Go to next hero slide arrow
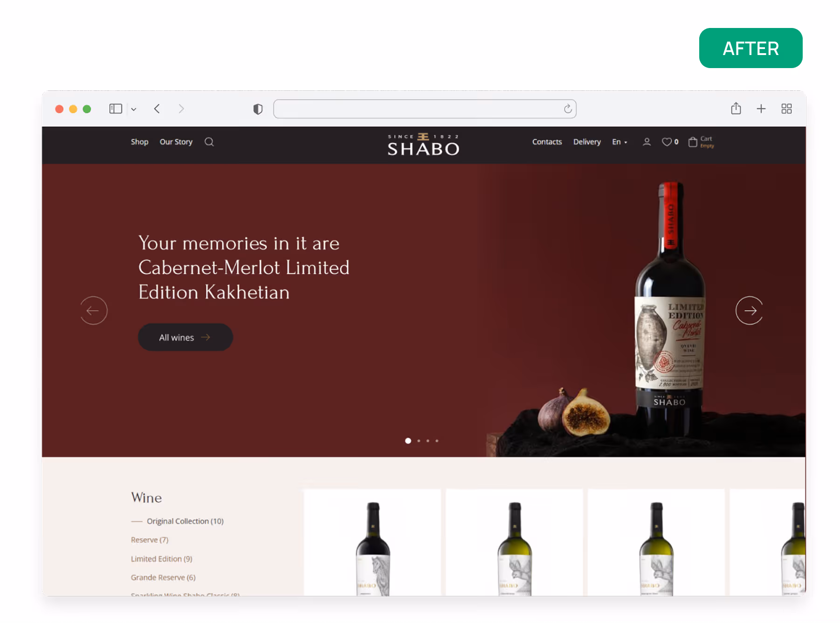Screen dimensions: 840x623 (x=750, y=311)
